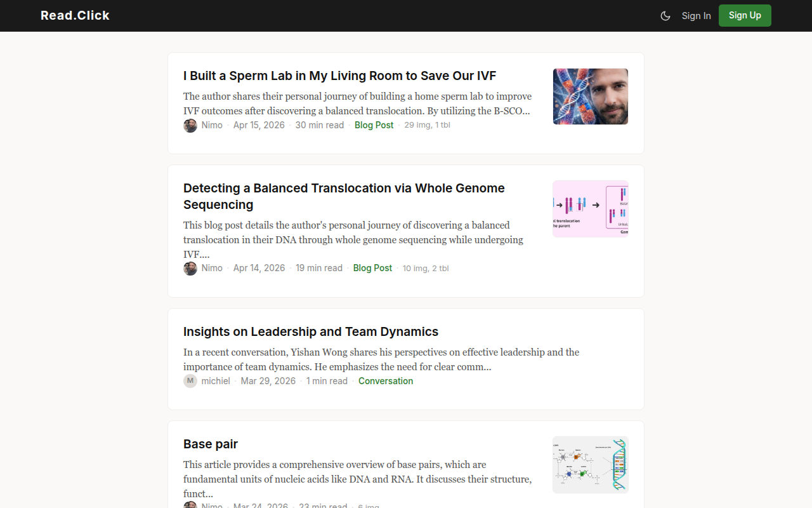Click author name michiel on Leadership post
812x508 pixels.
point(216,381)
